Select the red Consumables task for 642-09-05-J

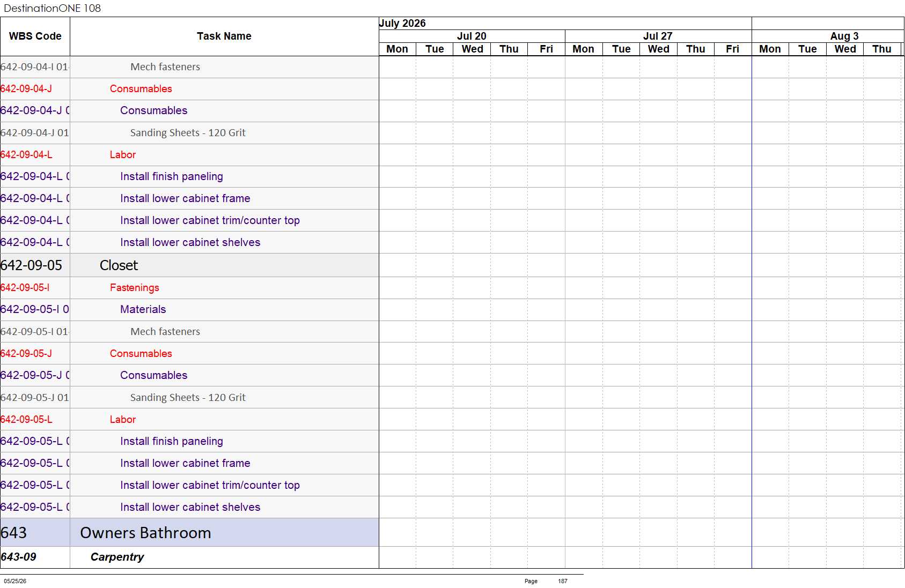[x=141, y=354]
